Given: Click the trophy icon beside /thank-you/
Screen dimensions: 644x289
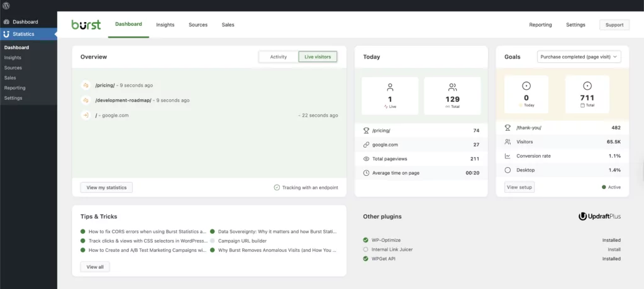Looking at the screenshot, I should (508, 128).
